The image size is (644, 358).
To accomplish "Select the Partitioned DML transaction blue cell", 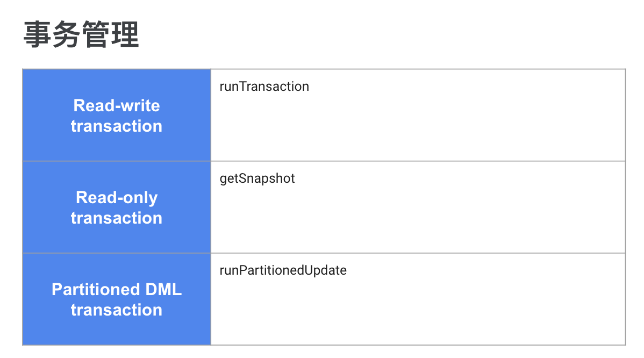I will click(117, 299).
